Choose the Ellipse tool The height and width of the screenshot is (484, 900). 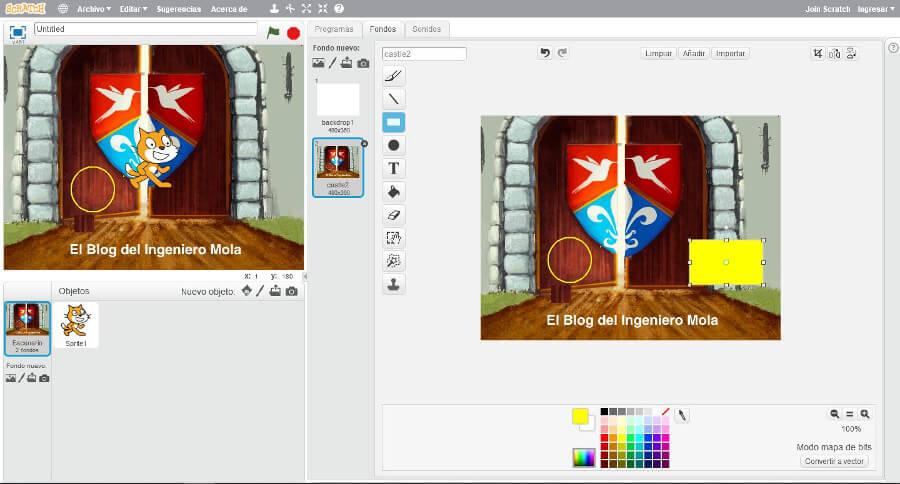pos(394,145)
